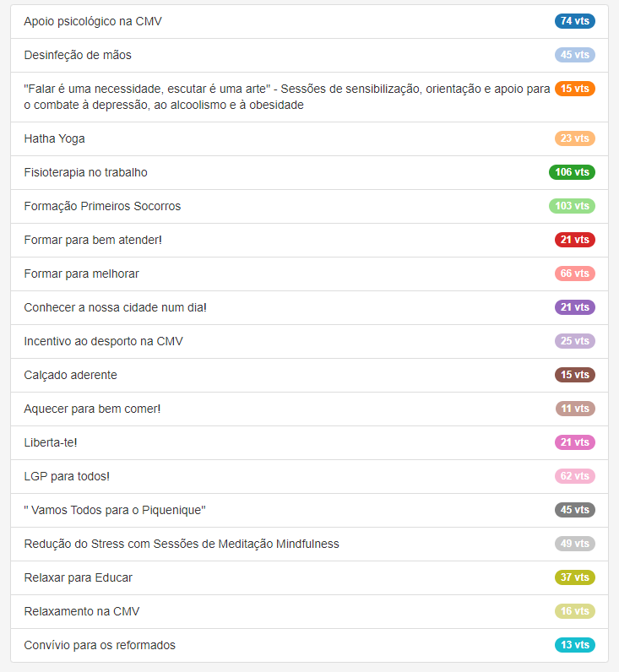Click the blue 74 vts badge
The image size is (619, 672).
[574, 21]
